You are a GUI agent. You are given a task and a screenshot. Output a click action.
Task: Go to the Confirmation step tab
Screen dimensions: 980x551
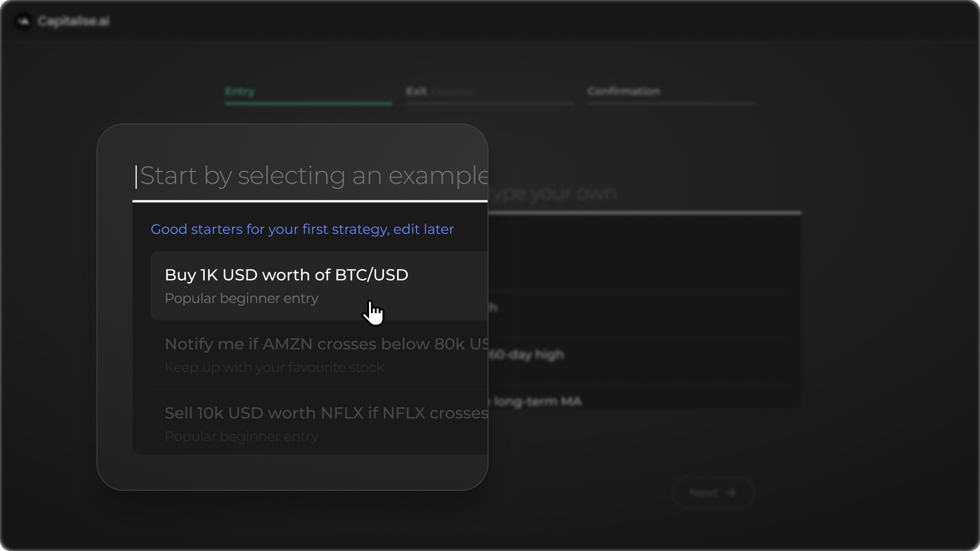[623, 91]
